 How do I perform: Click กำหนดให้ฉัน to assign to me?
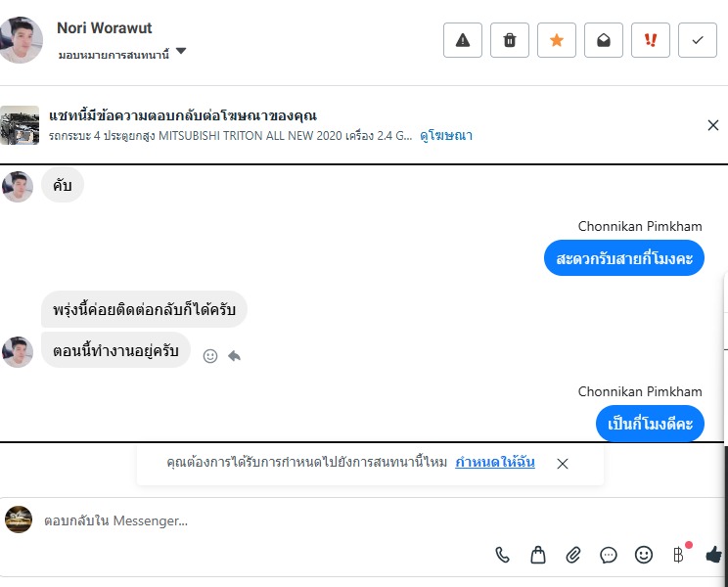pyautogui.click(x=495, y=463)
